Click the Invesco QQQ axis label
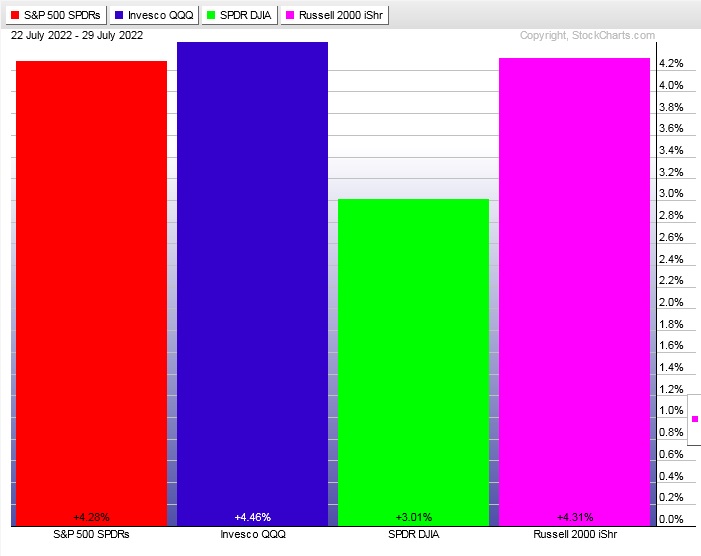This screenshot has width=701, height=556. (x=253, y=534)
